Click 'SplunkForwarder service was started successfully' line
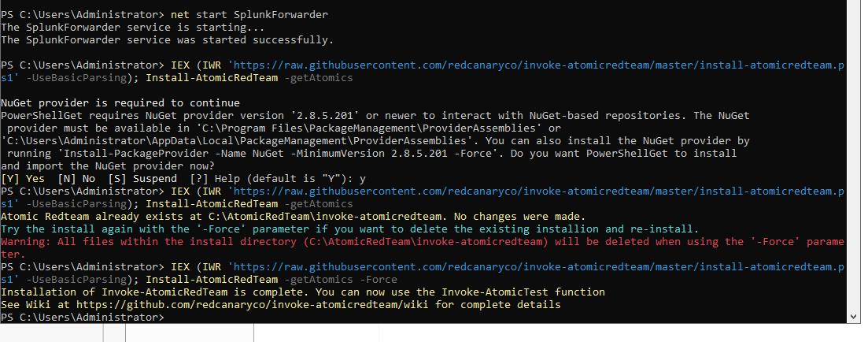The image size is (868, 342). pos(168,40)
